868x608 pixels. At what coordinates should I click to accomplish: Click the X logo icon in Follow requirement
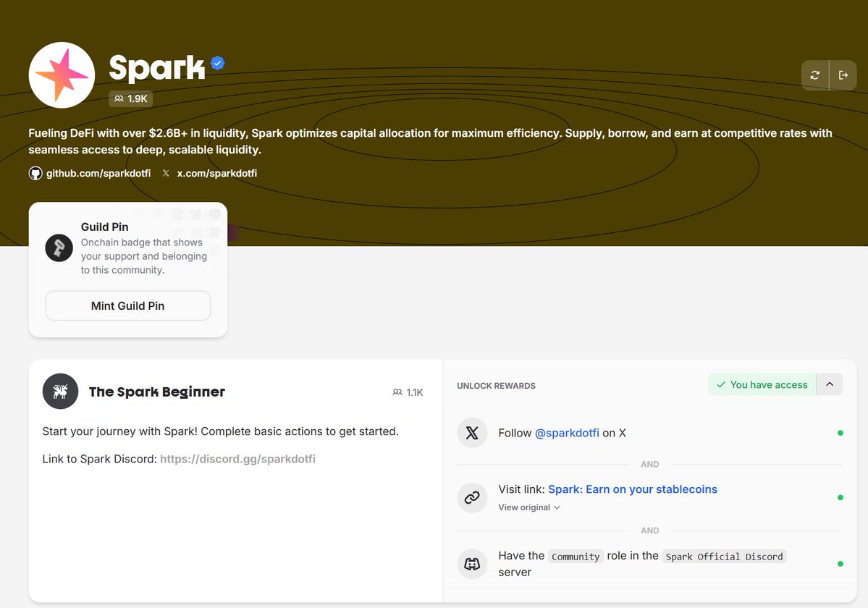click(472, 433)
